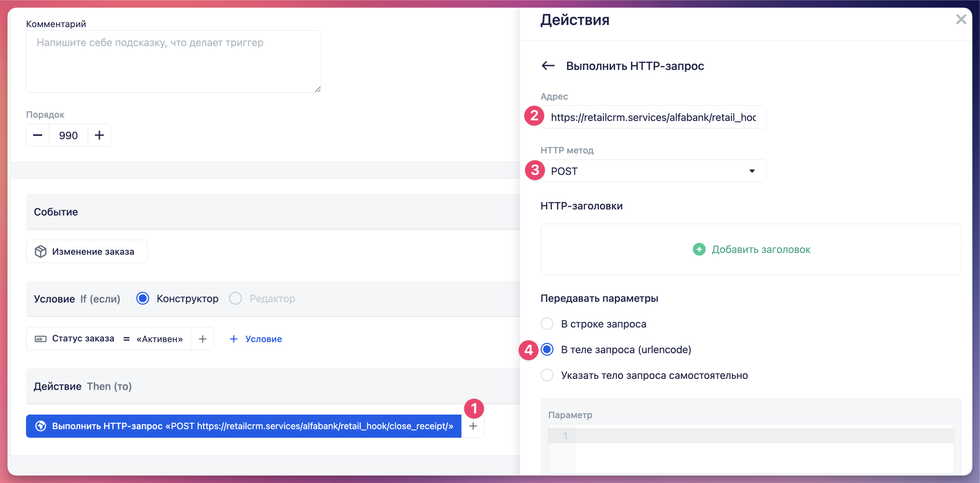
Task: Choose Указать тело запроса самостоятельно option
Action: [547, 375]
